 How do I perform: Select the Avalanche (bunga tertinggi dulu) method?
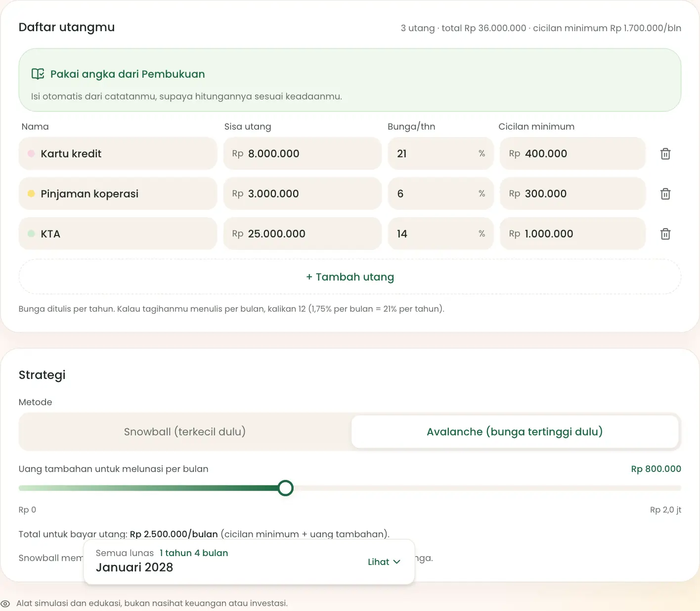pyautogui.click(x=515, y=432)
